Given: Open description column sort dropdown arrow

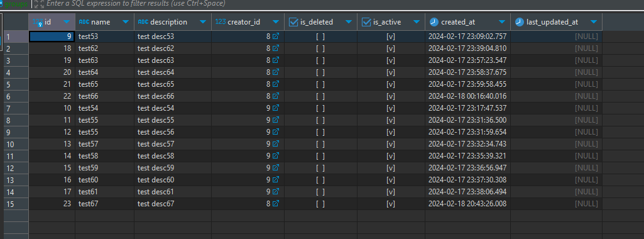Looking at the screenshot, I should (202, 22).
